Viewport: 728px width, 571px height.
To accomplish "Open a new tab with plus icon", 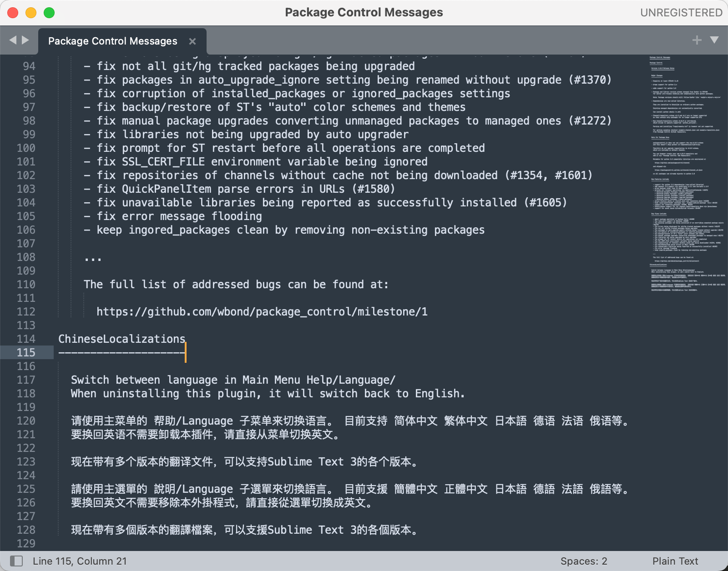I will [697, 40].
